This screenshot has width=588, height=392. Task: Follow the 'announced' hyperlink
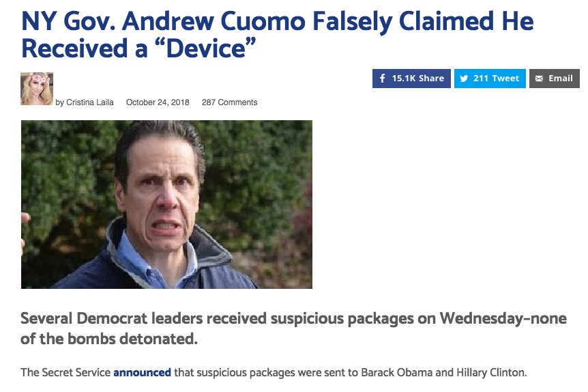click(x=142, y=372)
